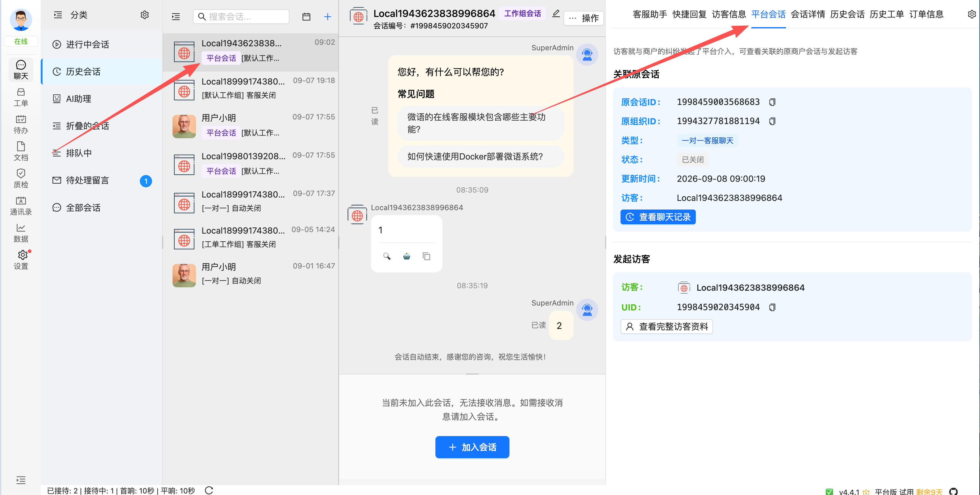This screenshot has width=980, height=495.
Task: Collapse the 分类 category panel
Action: pos(58,15)
